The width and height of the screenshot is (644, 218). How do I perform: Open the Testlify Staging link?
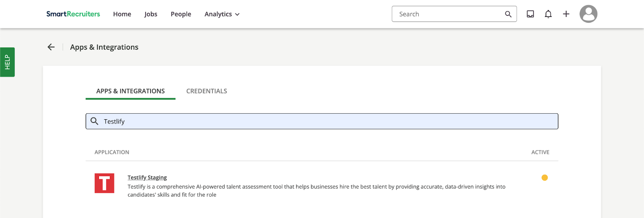coord(147,177)
